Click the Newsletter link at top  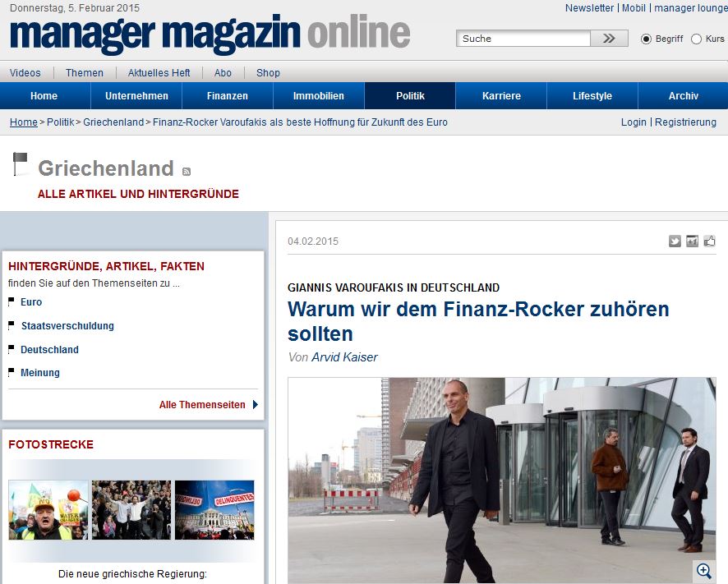[x=589, y=8]
